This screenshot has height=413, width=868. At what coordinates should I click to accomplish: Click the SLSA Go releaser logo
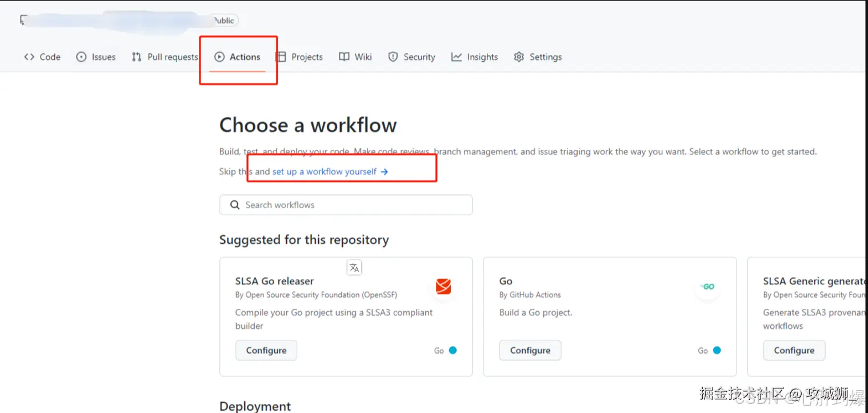point(443,286)
